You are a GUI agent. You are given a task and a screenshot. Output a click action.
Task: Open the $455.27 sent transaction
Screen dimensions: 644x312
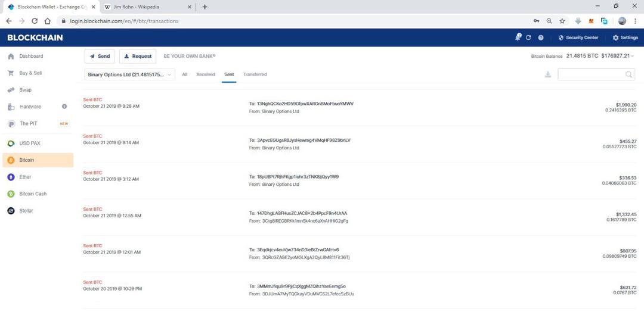[x=360, y=143]
